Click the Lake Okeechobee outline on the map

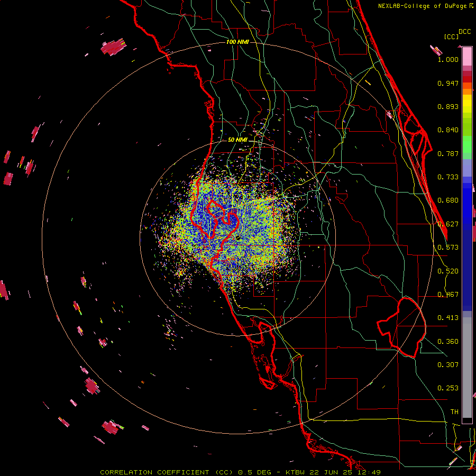[401, 327]
